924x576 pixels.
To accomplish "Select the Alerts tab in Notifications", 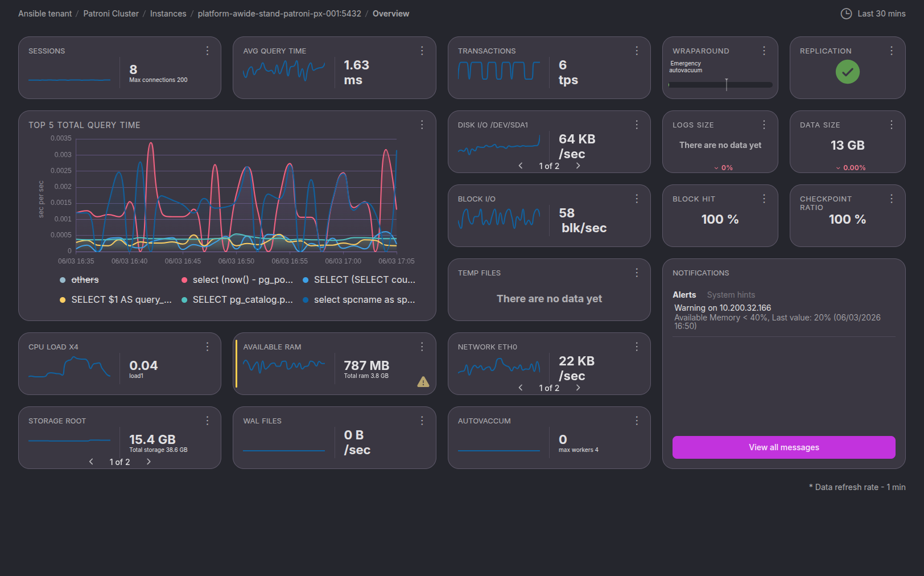I will pos(684,295).
